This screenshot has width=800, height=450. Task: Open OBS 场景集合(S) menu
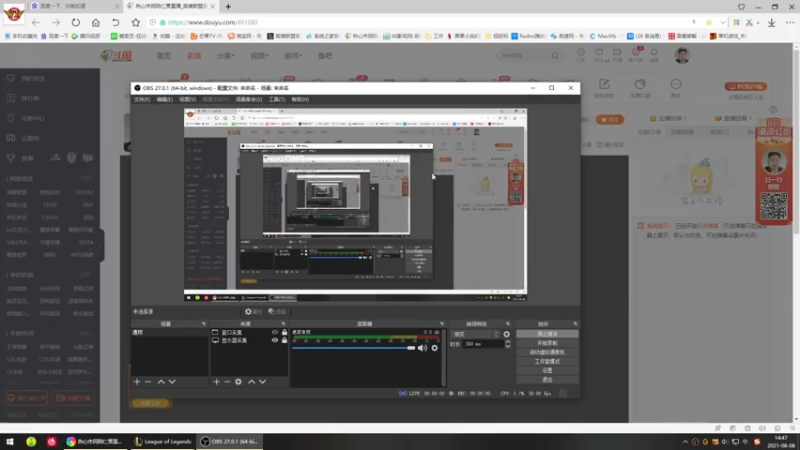(x=249, y=99)
